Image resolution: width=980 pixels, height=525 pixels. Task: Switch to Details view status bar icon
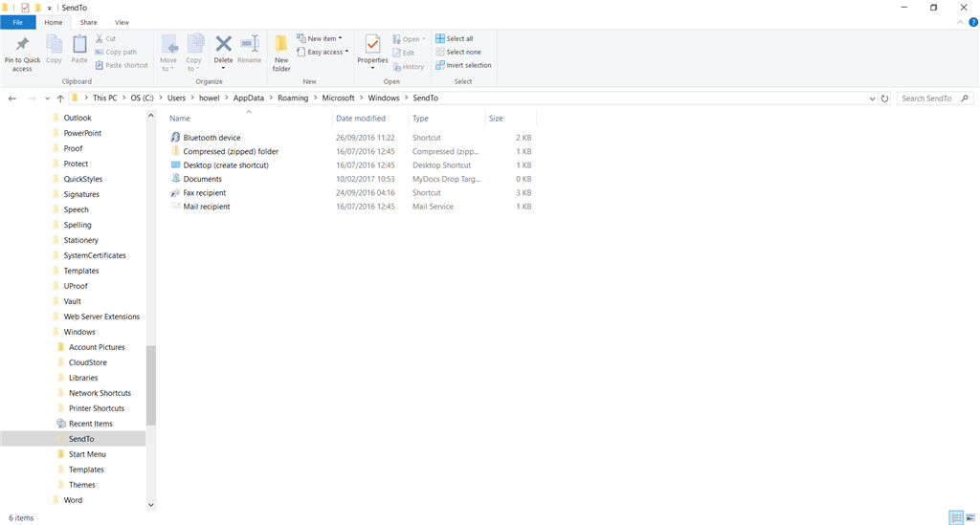(x=956, y=517)
